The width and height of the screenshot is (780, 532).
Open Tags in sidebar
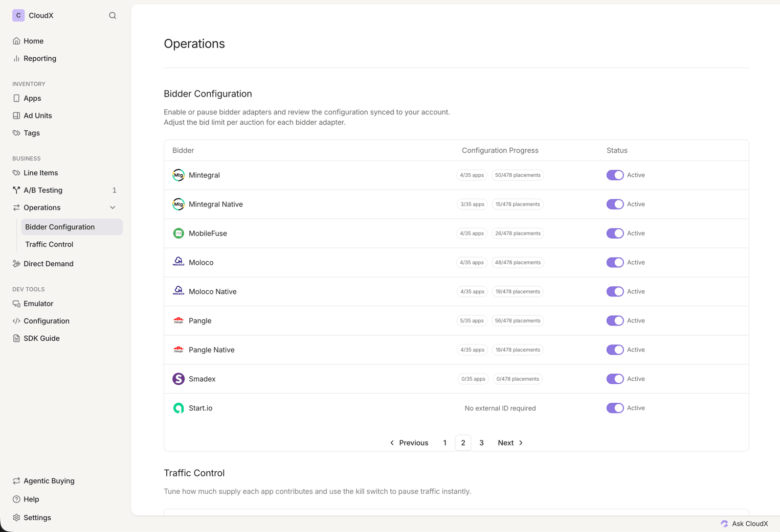pyautogui.click(x=65, y=133)
